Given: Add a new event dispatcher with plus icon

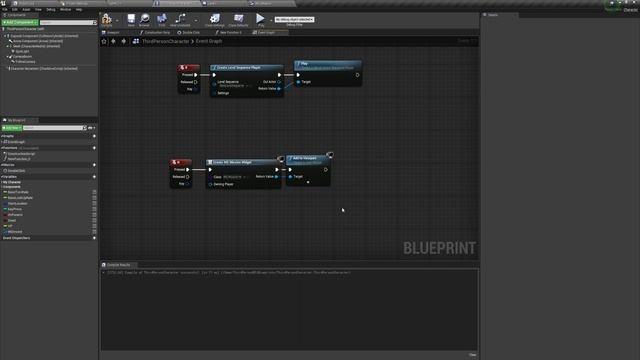Looking at the screenshot, I should click(94, 238).
